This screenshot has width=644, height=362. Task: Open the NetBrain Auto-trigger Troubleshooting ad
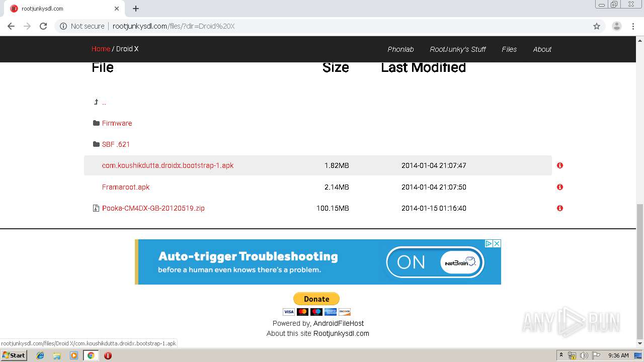click(318, 262)
